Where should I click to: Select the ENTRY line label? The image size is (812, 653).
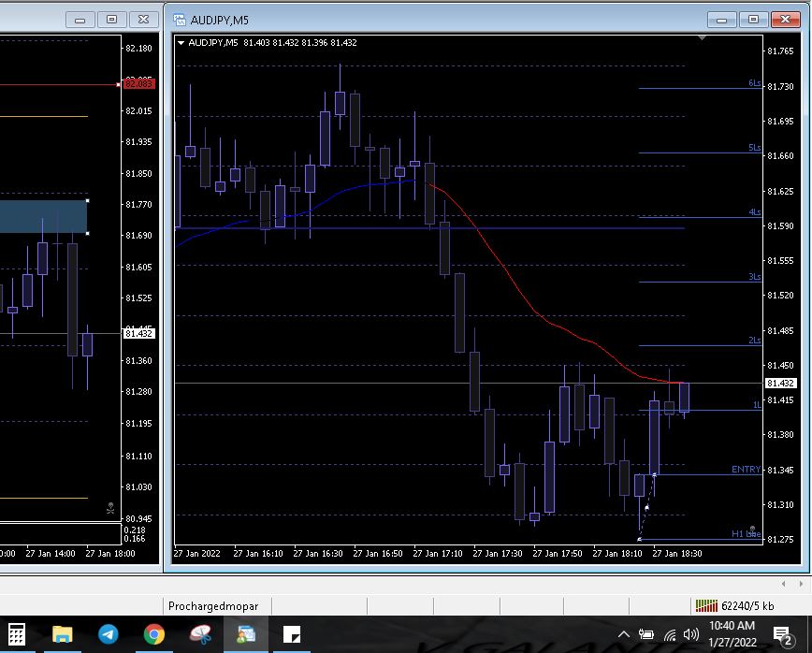tap(746, 469)
